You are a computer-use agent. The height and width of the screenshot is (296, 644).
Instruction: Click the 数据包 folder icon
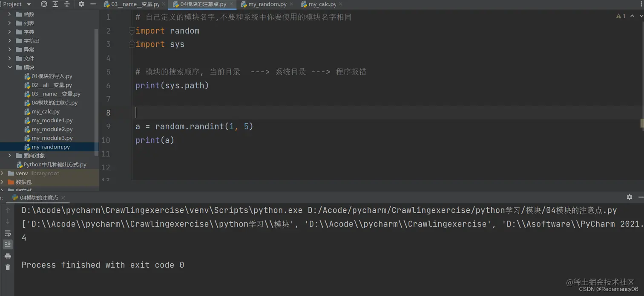tap(11, 182)
